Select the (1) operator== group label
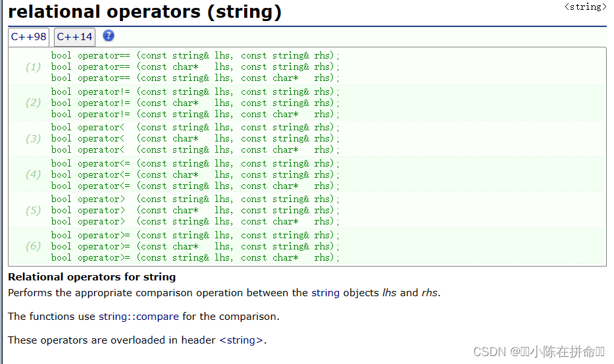Image resolution: width=614 pixels, height=364 pixels. pos(33,67)
